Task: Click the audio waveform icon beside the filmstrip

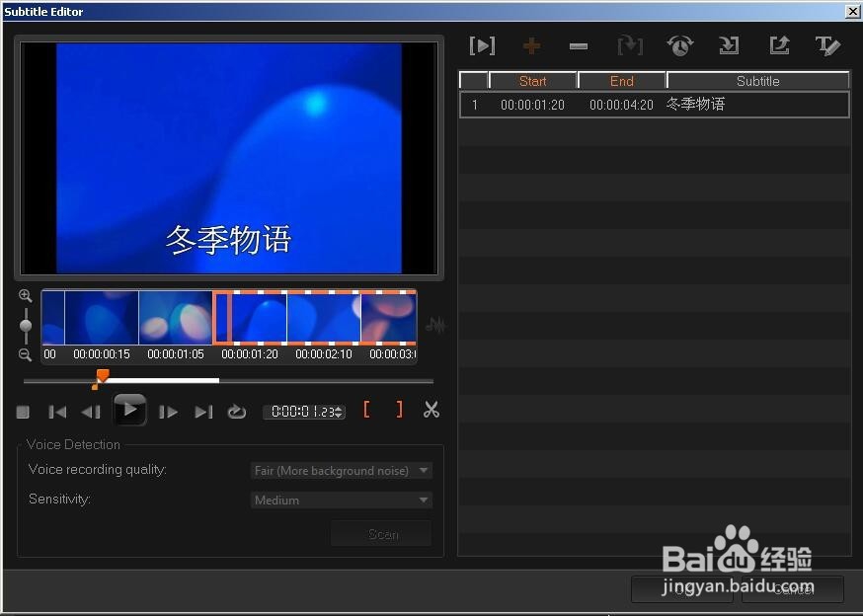Action: pos(435,324)
